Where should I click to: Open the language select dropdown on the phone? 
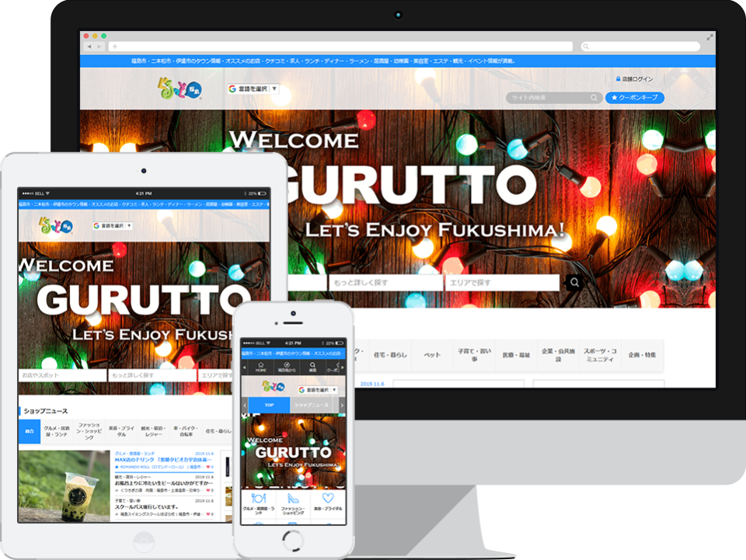click(318, 390)
